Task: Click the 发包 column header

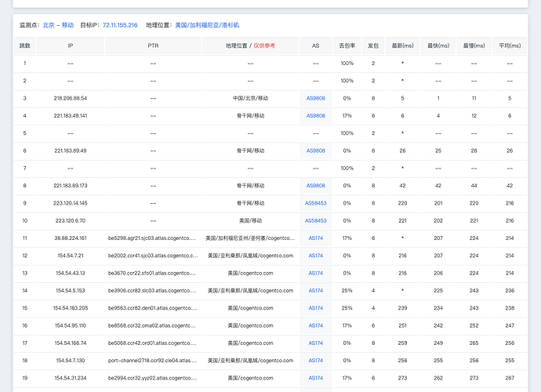Action: coord(373,45)
